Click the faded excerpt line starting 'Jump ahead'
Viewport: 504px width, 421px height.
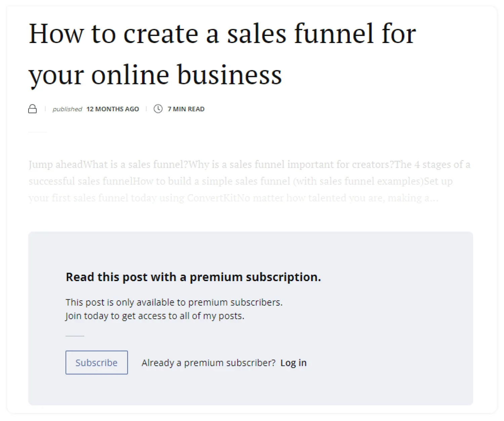click(249, 164)
